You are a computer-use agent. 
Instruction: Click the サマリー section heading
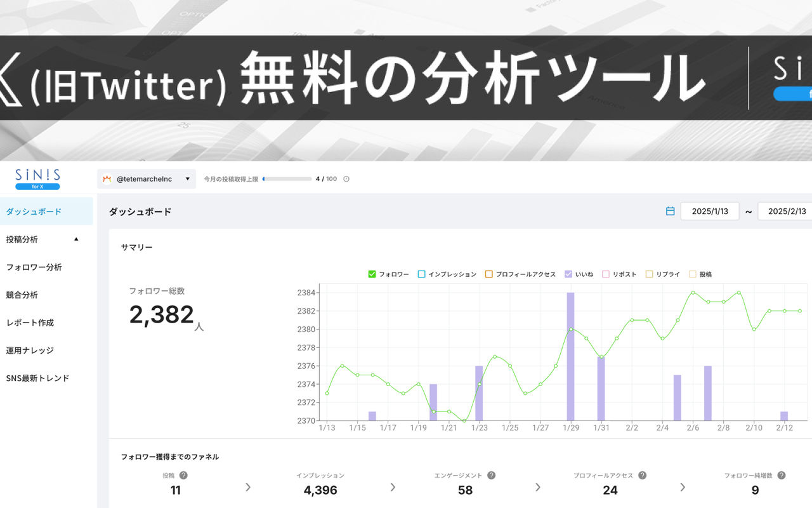click(x=137, y=247)
